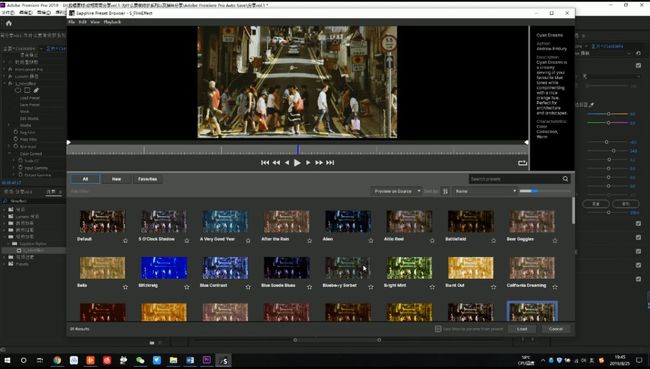Screen dimensions: 650x369
Task: Open WeChat from the taskbar
Action: click(x=140, y=360)
